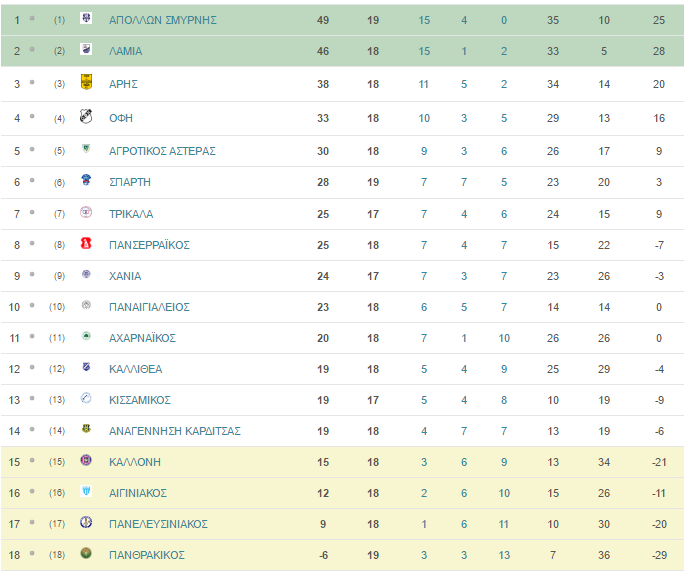Click the ΣΠΑΡΤΗ team crest

pos(86,180)
